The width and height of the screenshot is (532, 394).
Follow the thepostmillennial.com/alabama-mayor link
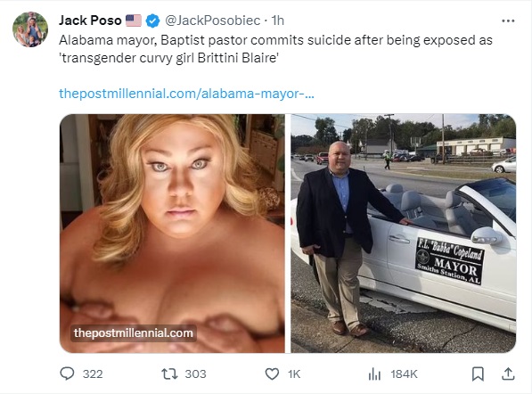(186, 94)
